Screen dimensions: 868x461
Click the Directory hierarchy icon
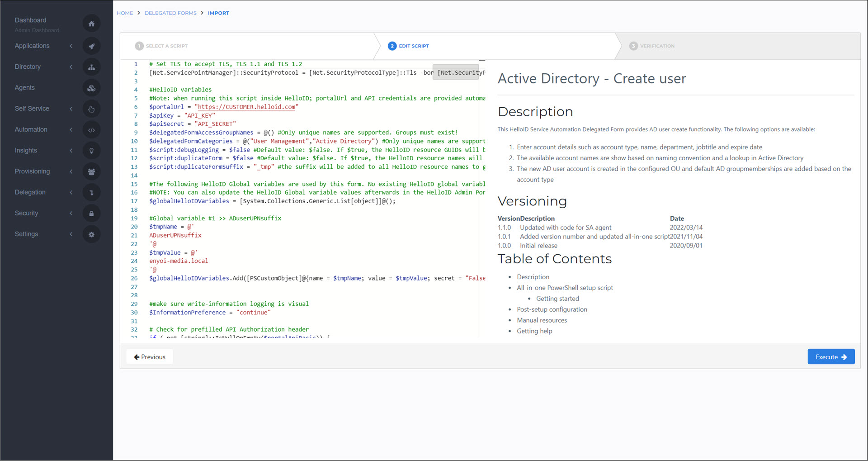pos(91,67)
